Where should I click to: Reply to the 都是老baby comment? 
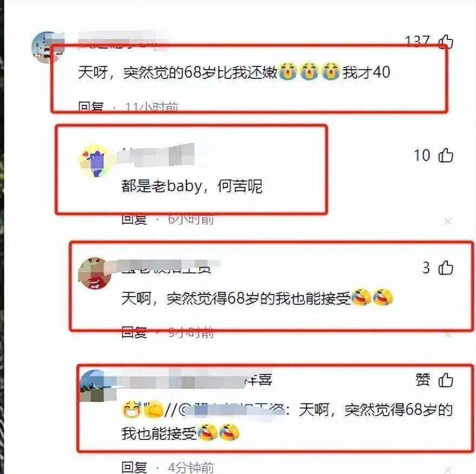[134, 219]
